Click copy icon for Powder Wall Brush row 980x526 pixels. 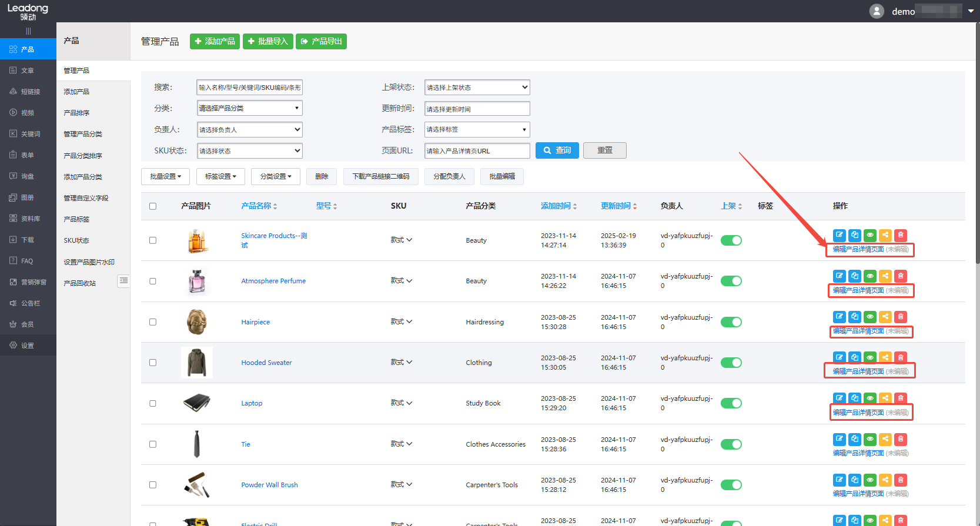coord(855,480)
